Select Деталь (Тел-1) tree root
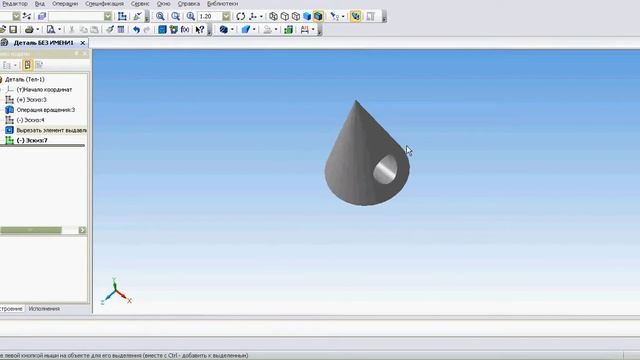640x360 pixels. pyautogui.click(x=25, y=80)
